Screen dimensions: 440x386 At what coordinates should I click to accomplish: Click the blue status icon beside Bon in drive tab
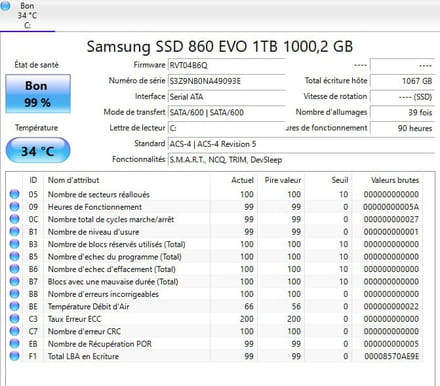click(5, 6)
